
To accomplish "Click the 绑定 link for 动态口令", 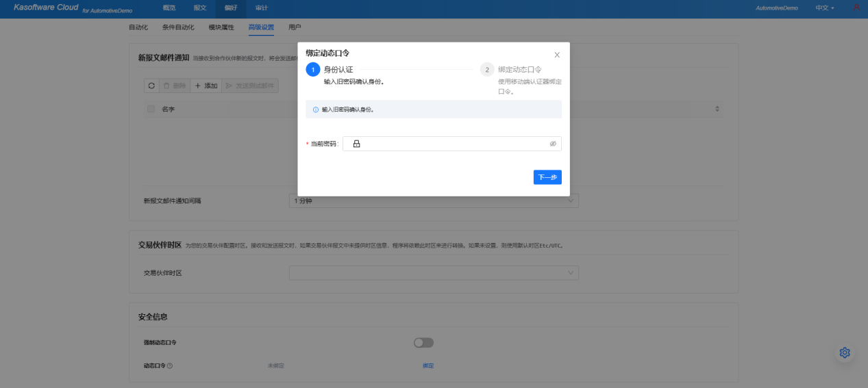I will 428,366.
